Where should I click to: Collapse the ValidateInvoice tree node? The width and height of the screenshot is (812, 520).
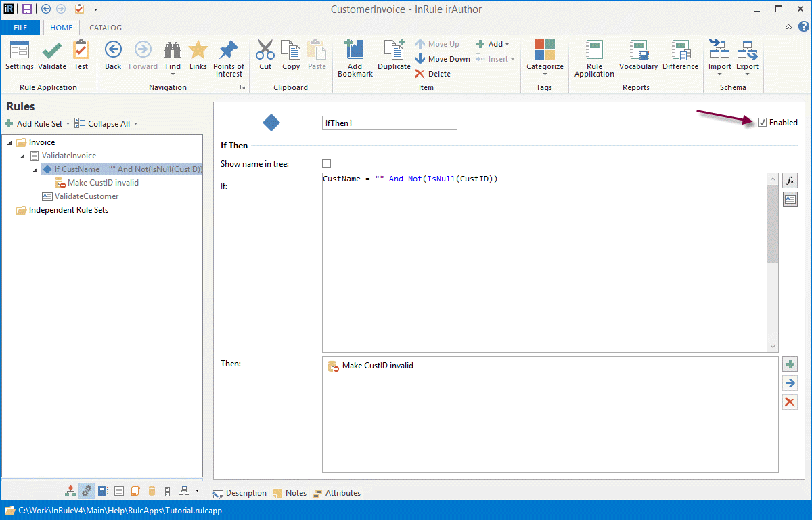pyautogui.click(x=23, y=156)
